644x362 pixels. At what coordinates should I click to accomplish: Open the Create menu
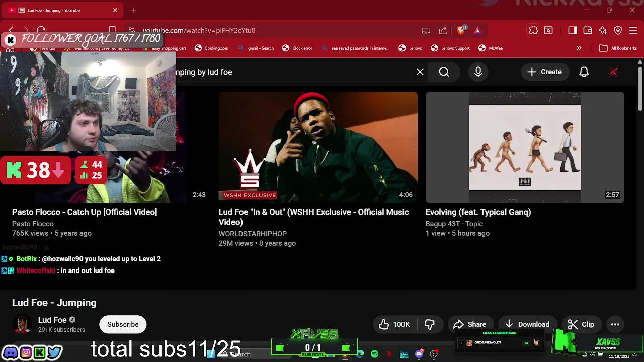(544, 72)
